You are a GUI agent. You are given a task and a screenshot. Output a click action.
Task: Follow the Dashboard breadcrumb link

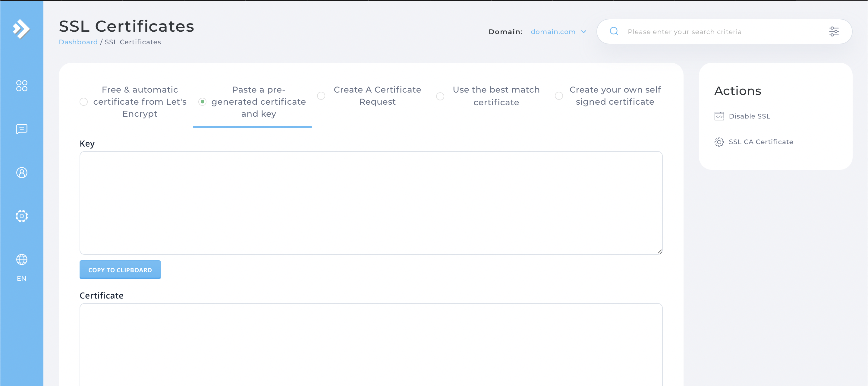click(78, 42)
